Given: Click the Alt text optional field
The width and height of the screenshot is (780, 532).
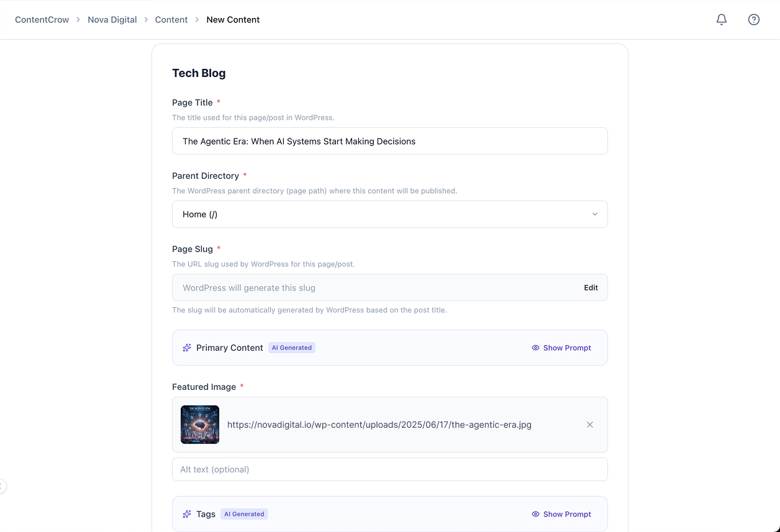Looking at the screenshot, I should [389, 469].
